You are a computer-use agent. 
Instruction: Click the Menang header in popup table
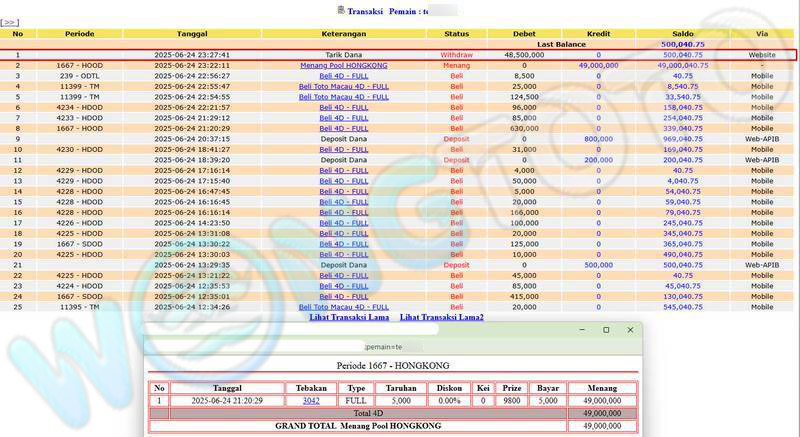(x=600, y=387)
